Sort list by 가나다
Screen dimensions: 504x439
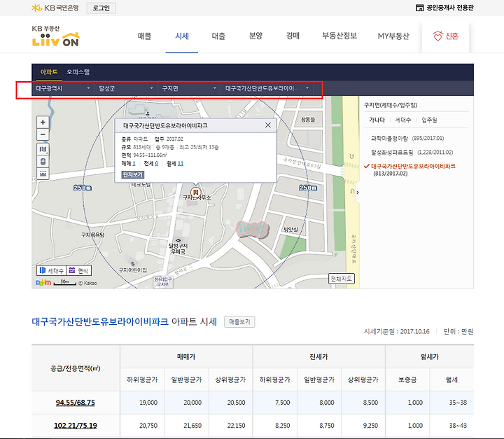coord(377,120)
